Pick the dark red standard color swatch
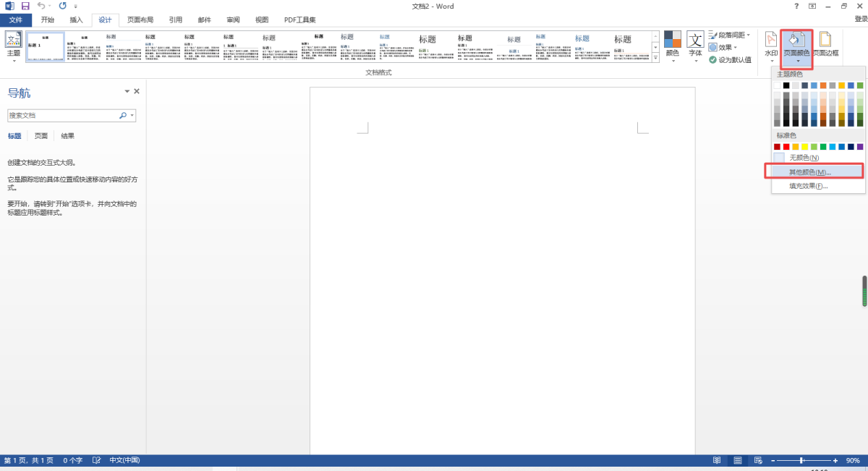868x471 pixels. coord(778,147)
